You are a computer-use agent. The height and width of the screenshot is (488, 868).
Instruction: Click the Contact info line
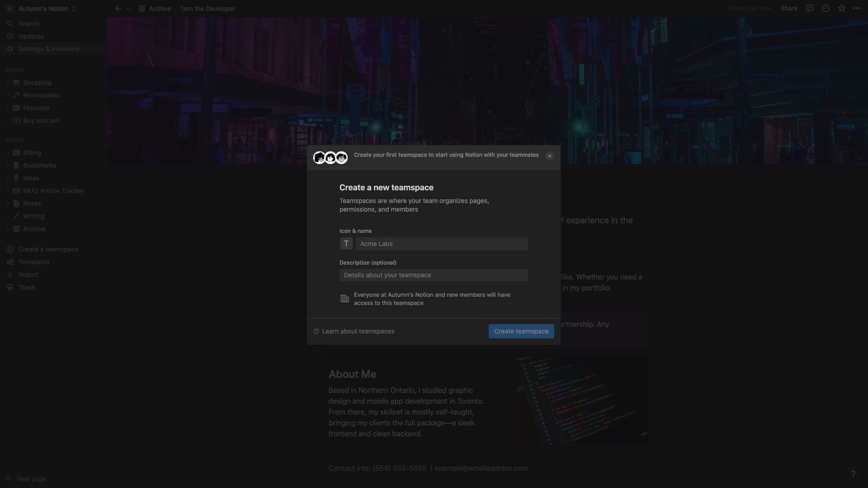pos(428,468)
